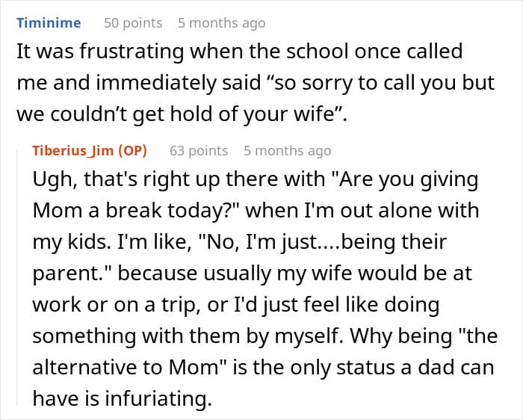
Task: Open the timestamp beside 63 points
Action: (288, 151)
